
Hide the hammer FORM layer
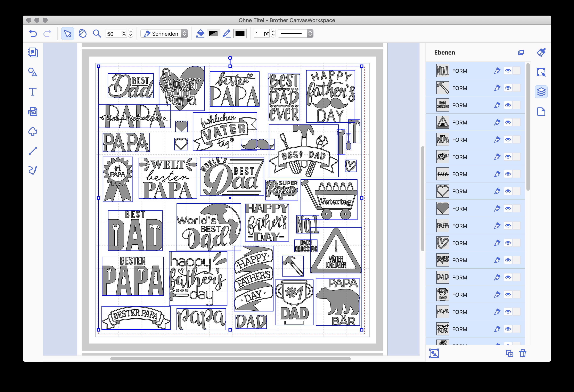(x=508, y=88)
